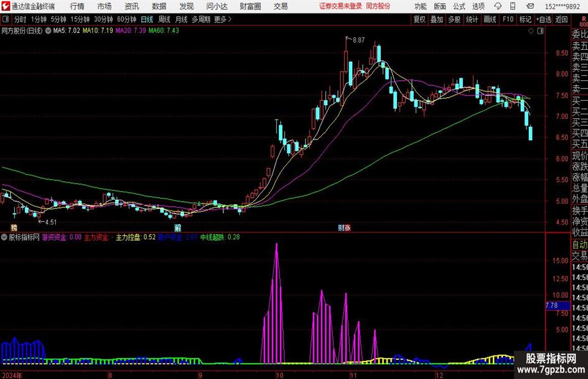Open the 发现 menu
This screenshot has width=588, height=379.
(x=187, y=6)
